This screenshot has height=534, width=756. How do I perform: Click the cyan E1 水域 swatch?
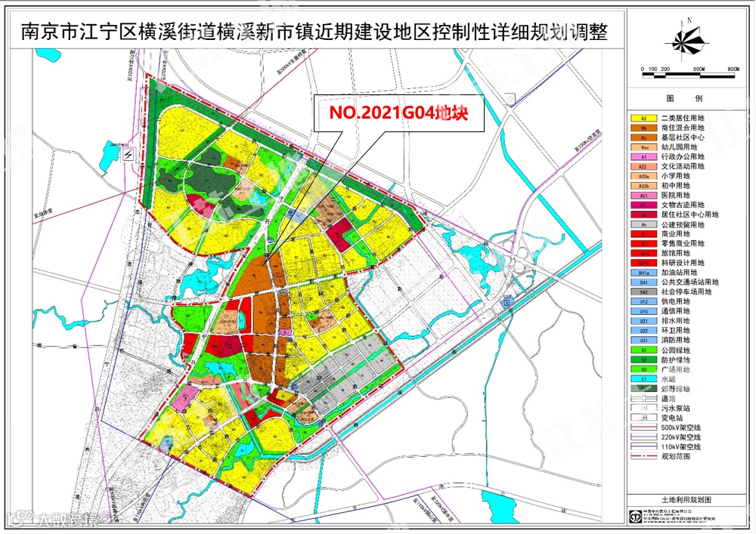(643, 379)
